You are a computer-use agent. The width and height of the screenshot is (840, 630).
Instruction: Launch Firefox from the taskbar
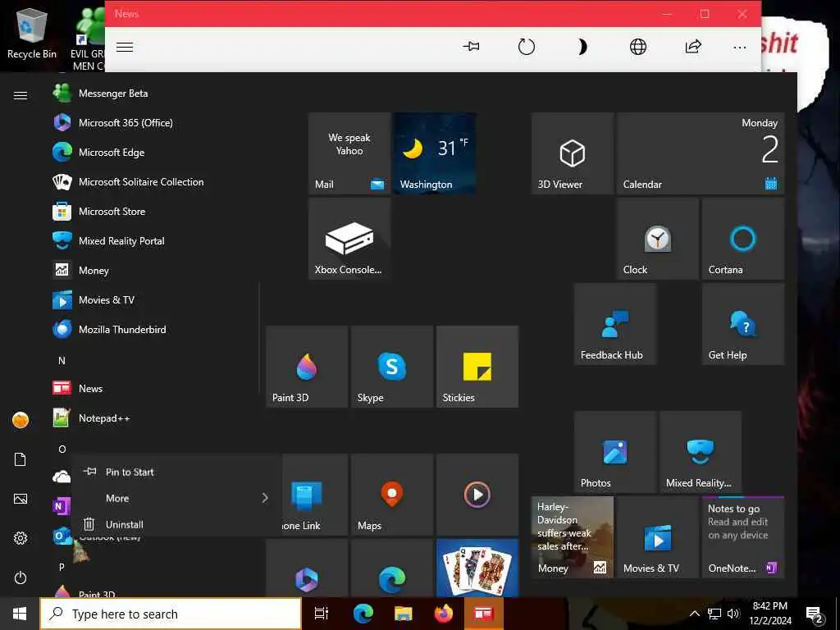[x=444, y=614]
